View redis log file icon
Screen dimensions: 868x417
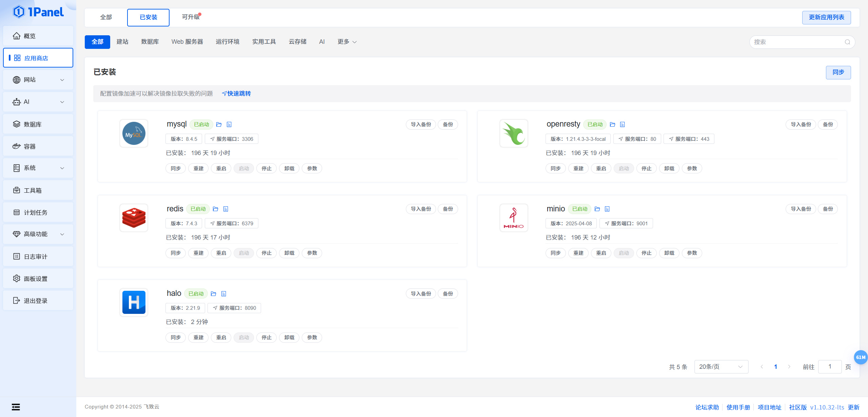tap(226, 209)
